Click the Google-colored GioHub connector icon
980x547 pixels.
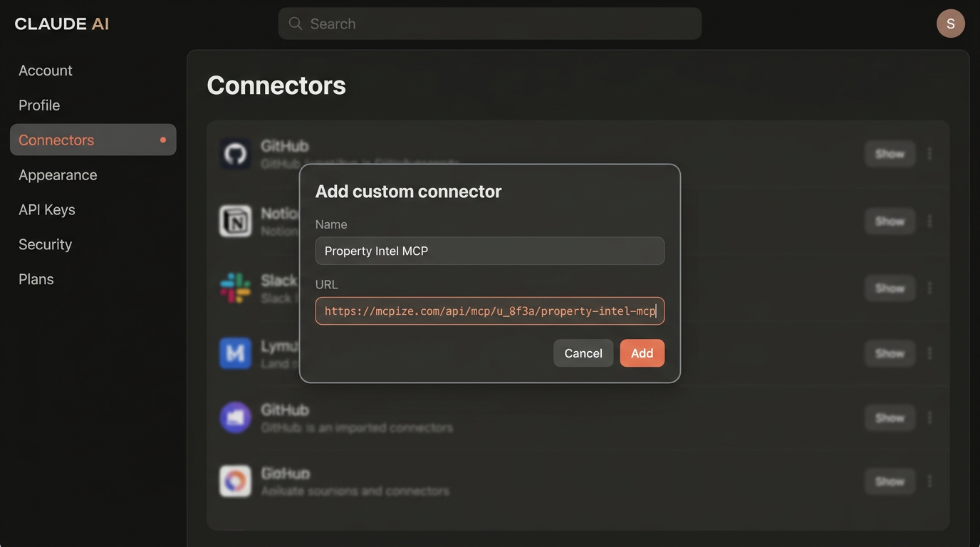coord(235,481)
